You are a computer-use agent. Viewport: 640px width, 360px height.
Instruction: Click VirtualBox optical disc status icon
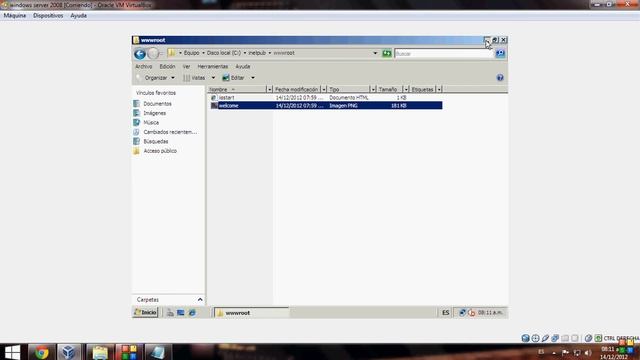point(535,338)
